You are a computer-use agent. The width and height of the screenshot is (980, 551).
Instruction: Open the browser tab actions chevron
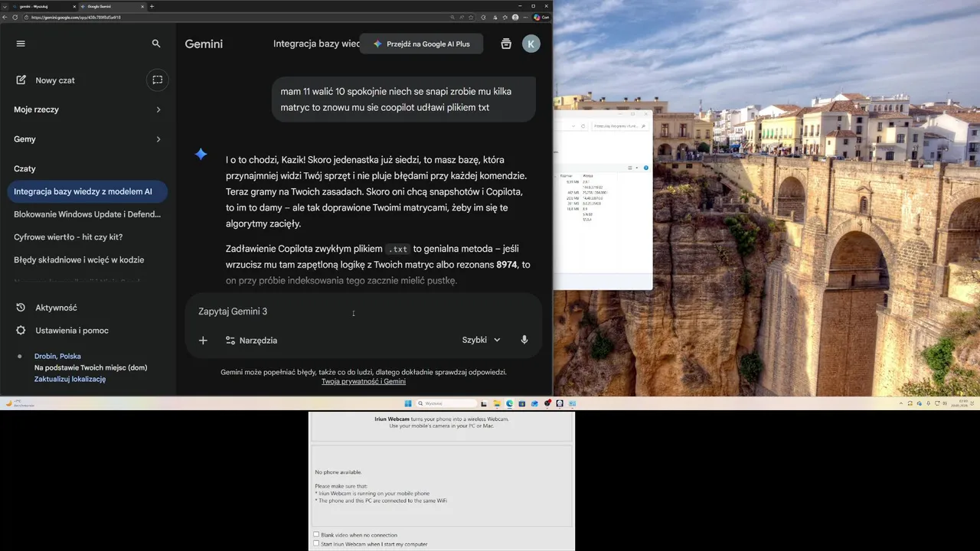(5, 6)
